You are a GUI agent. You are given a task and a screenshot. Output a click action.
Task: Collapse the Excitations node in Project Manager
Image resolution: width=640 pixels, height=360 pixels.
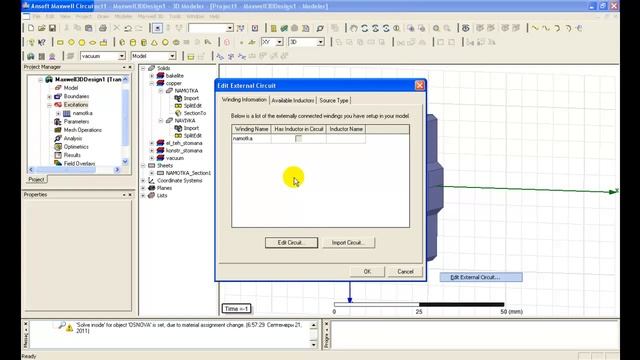click(49, 105)
